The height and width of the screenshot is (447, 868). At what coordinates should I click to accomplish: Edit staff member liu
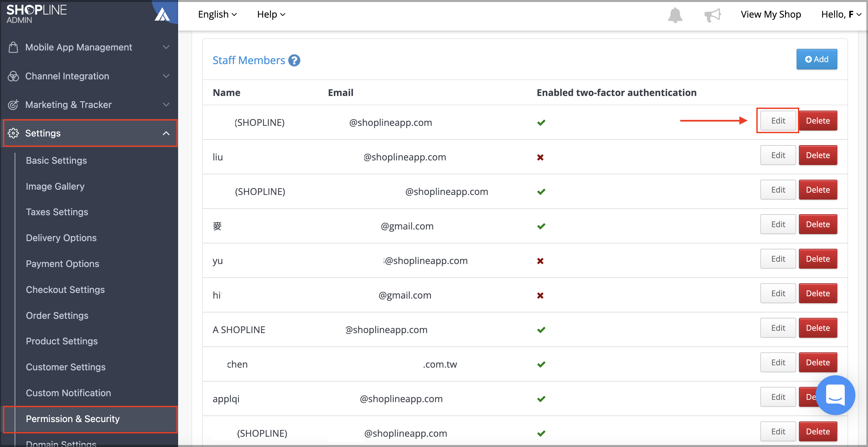(x=778, y=155)
